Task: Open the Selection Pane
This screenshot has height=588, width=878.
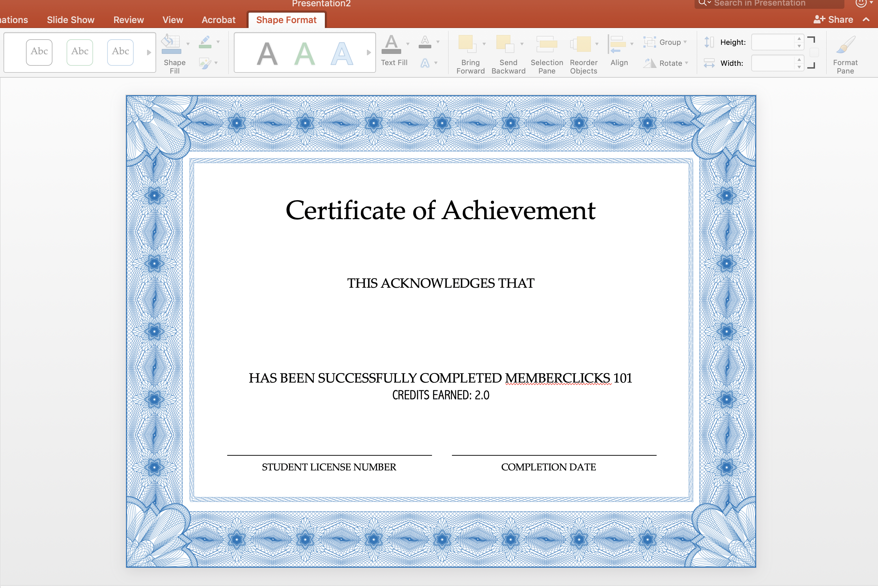Action: (x=546, y=44)
